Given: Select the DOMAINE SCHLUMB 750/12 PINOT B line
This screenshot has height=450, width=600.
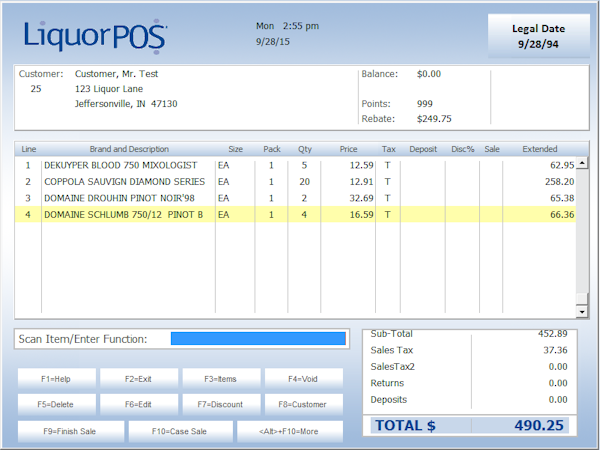Looking at the screenshot, I should (295, 214).
